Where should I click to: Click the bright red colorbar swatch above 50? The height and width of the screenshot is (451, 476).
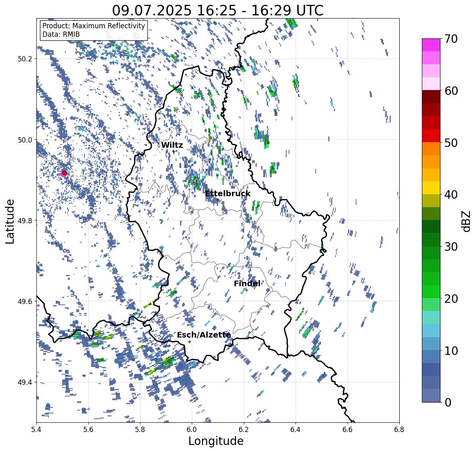pos(431,136)
